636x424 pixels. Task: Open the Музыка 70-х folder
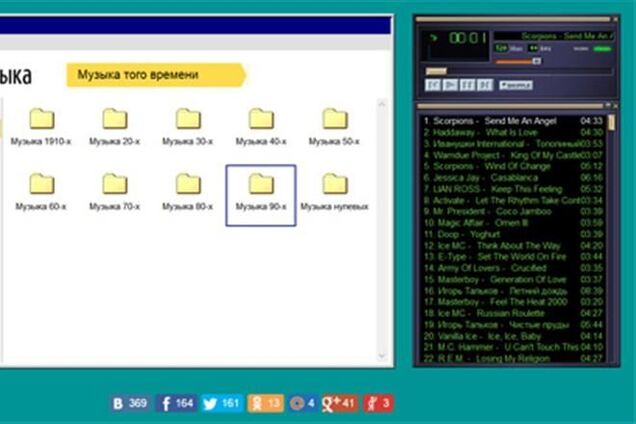point(114,192)
